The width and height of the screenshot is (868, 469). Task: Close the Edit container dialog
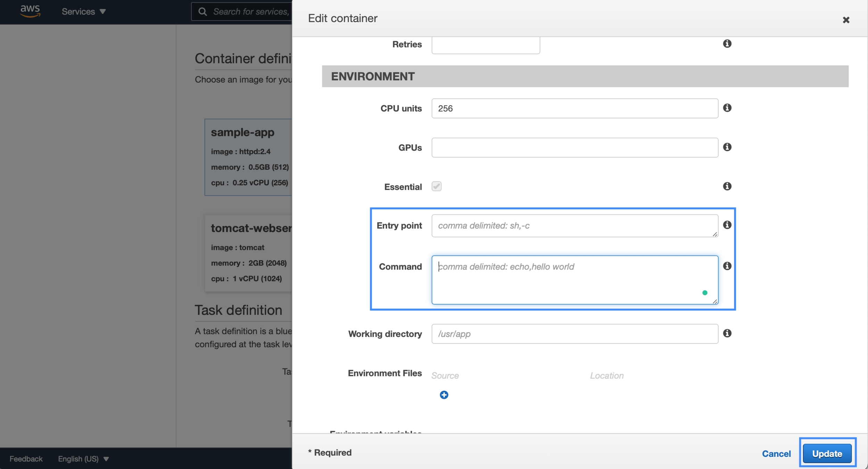846,20
